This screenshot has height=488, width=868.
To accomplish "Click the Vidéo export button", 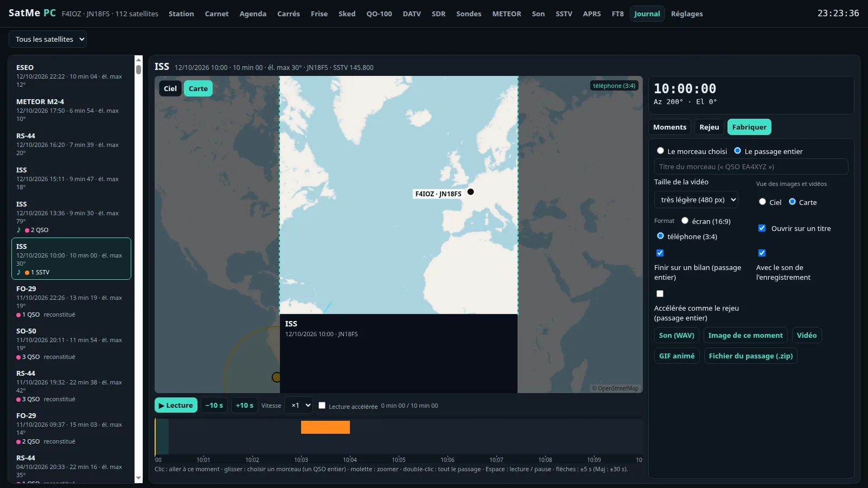I will coord(807,335).
